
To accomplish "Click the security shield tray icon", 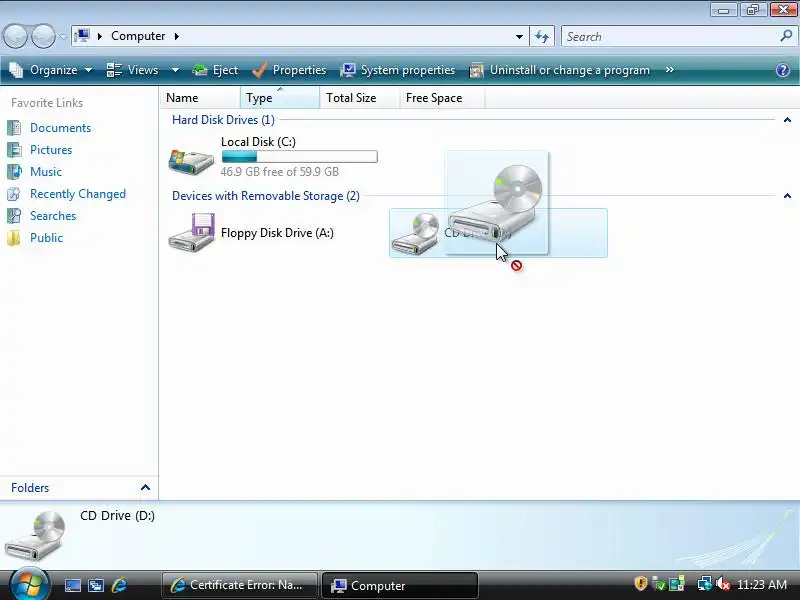I will (x=640, y=584).
